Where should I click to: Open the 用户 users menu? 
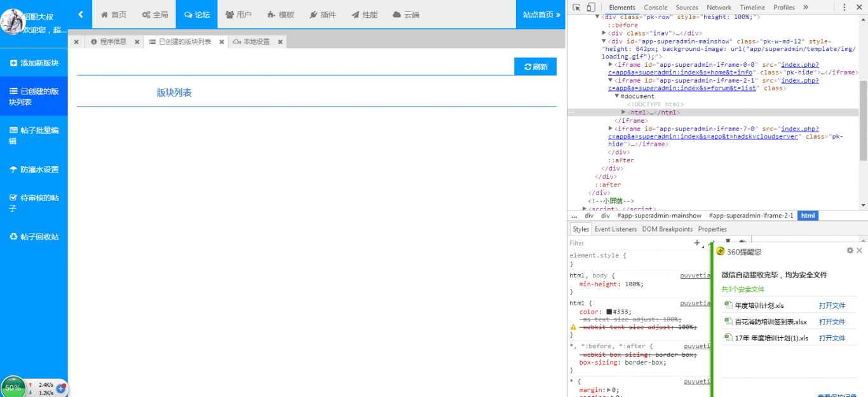pos(238,14)
